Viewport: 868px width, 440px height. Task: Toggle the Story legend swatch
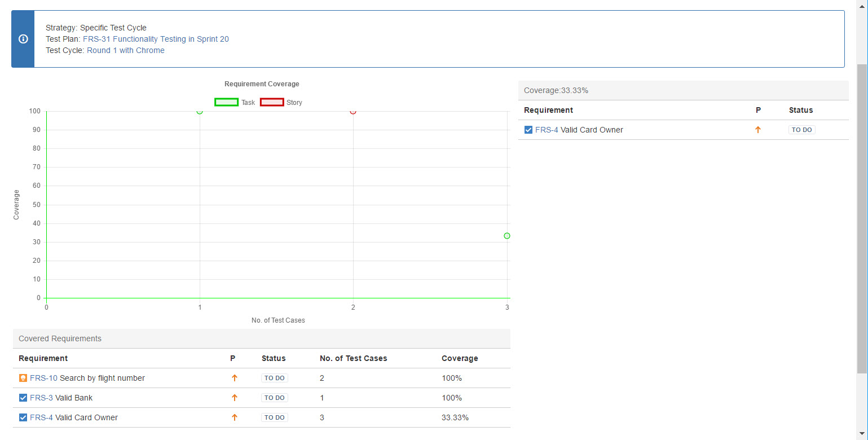pyautogui.click(x=272, y=102)
